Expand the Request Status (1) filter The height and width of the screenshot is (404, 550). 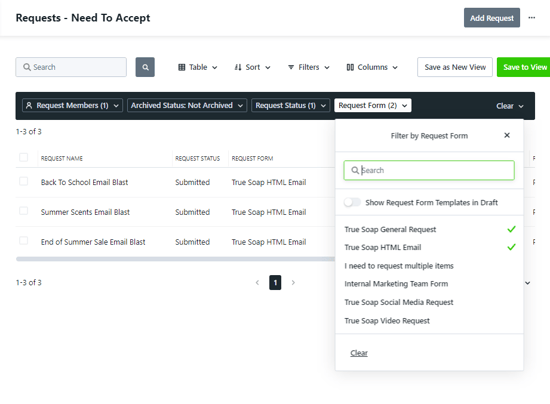tap(290, 105)
